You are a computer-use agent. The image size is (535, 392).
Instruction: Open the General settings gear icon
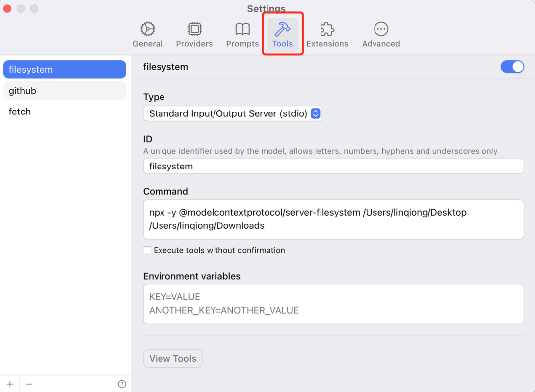147,29
